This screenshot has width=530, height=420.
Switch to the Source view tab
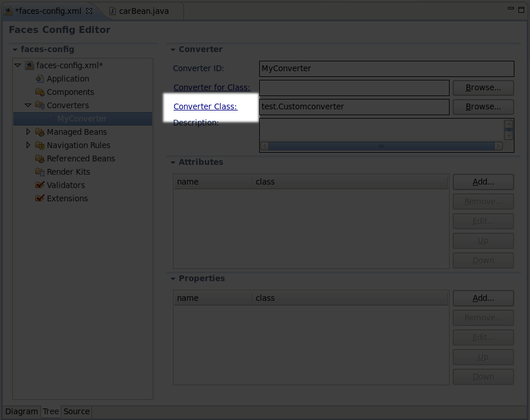pyautogui.click(x=76, y=411)
